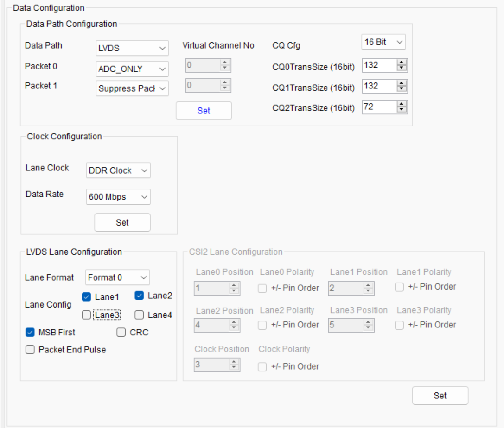Uncheck the Lane1 checkbox
504x428 pixels.
(86, 297)
